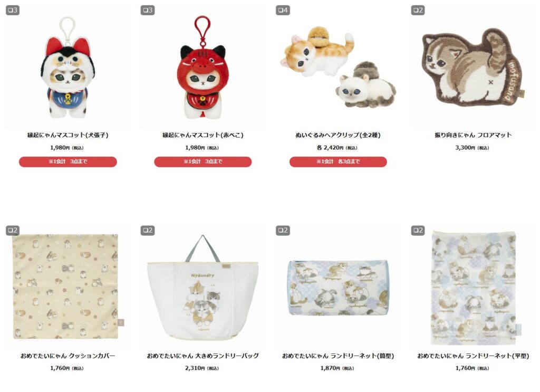Click the 4-image badge on hair clip product
540x392 pixels.
pyautogui.click(x=283, y=10)
